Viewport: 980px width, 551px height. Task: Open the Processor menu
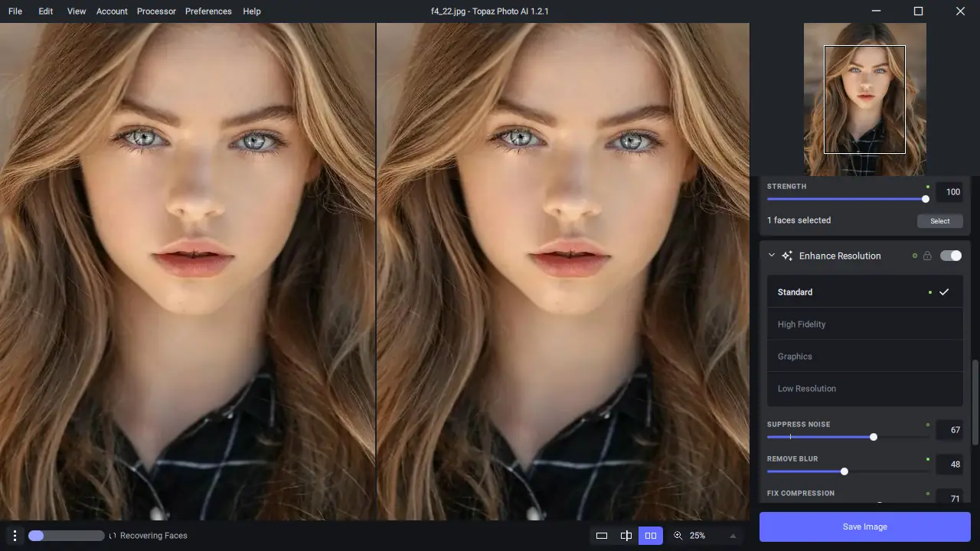[x=156, y=11]
